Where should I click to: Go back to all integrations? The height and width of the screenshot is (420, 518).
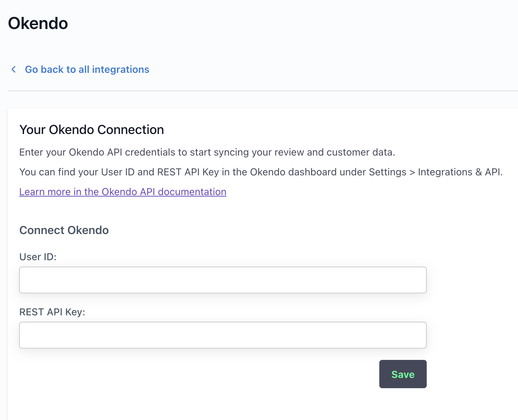click(87, 69)
